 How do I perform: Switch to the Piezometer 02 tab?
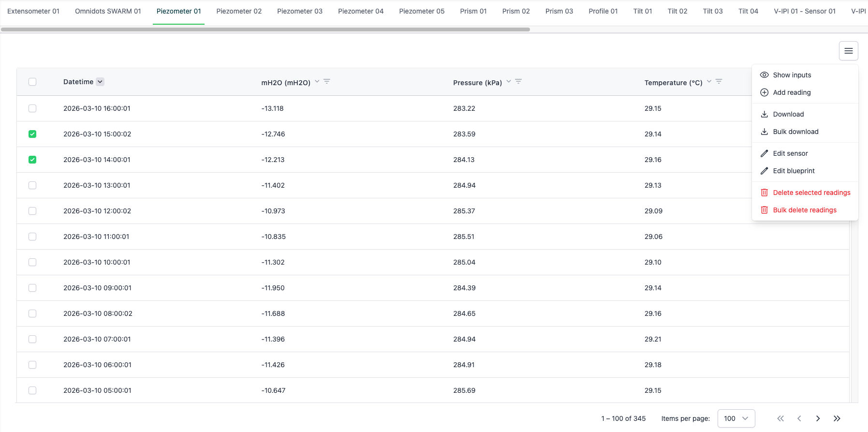[x=239, y=11]
